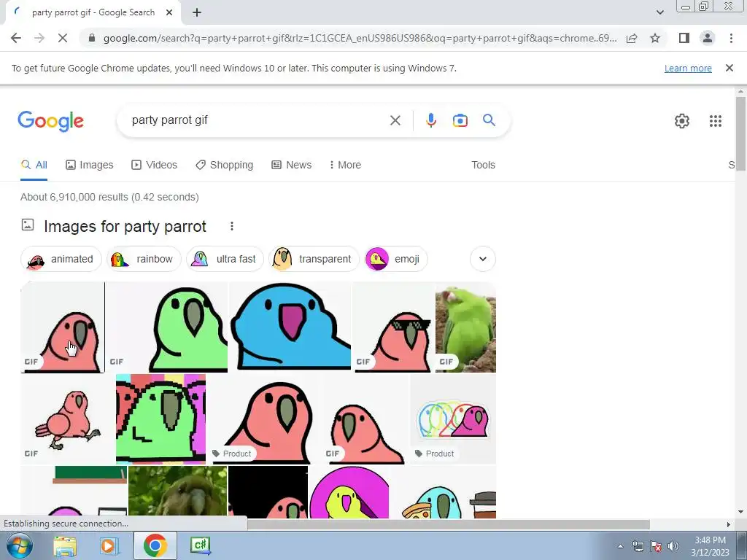Show hidden system tray icons
The height and width of the screenshot is (560, 747).
coord(620,546)
